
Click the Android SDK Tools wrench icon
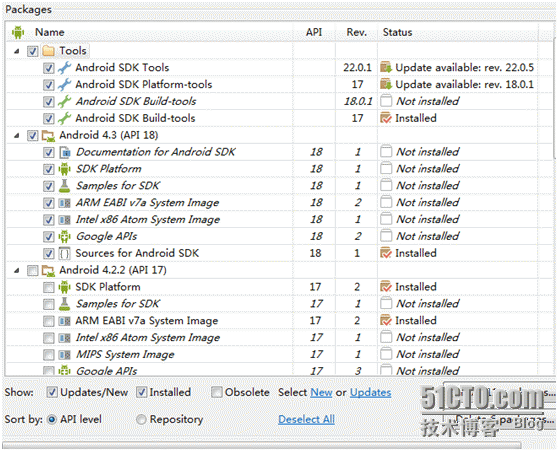(x=64, y=68)
